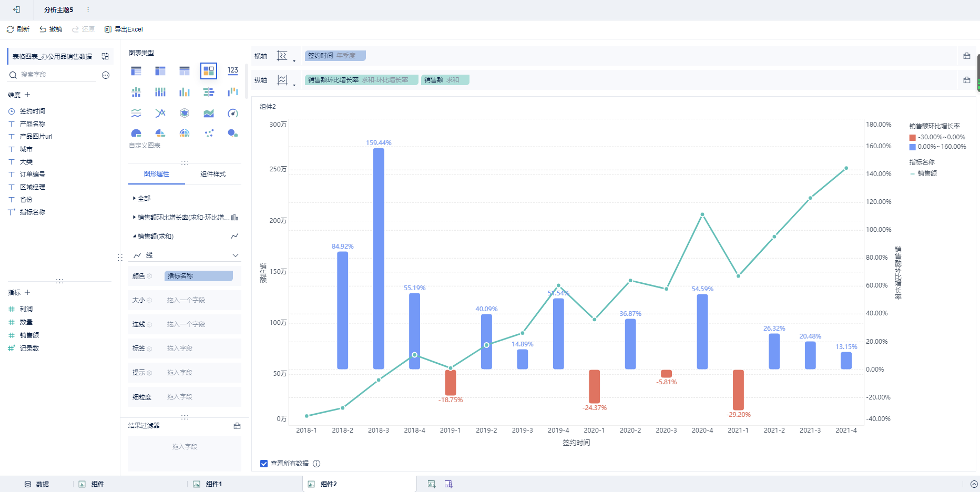Select the KPI number card chart type

click(x=233, y=70)
